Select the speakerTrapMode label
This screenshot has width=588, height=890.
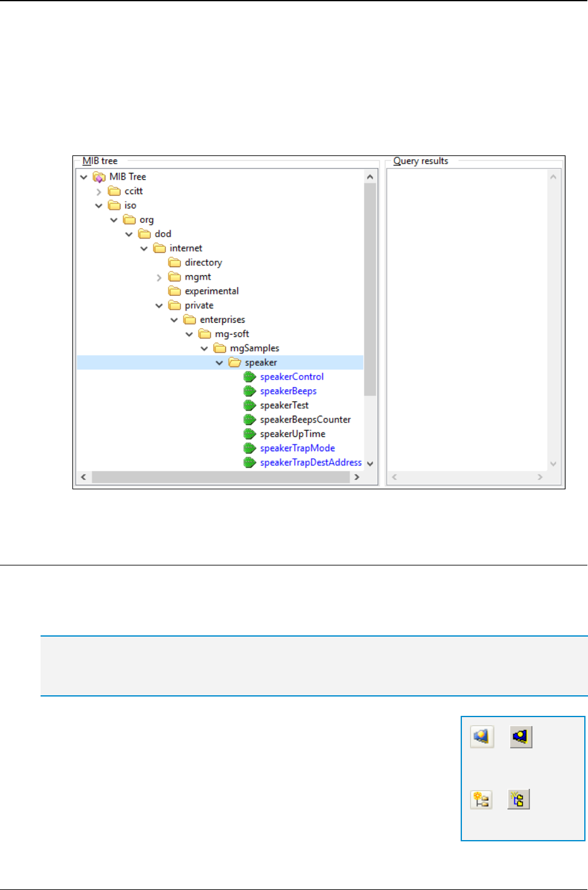298,449
